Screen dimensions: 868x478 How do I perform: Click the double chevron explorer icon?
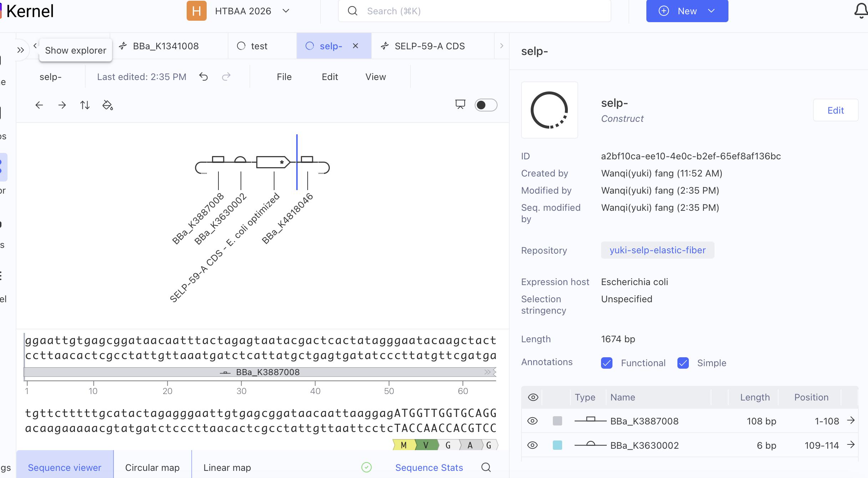tap(21, 50)
